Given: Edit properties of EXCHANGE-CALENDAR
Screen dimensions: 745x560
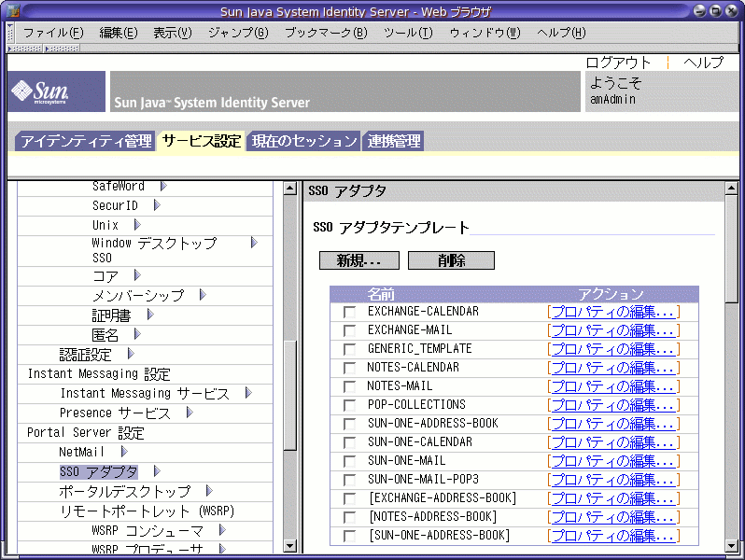Looking at the screenshot, I should pyautogui.click(x=613, y=312).
